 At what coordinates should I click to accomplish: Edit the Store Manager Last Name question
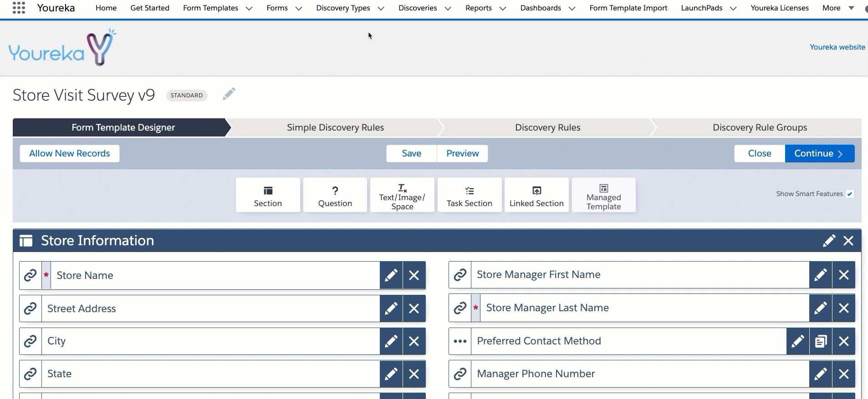[x=821, y=308]
